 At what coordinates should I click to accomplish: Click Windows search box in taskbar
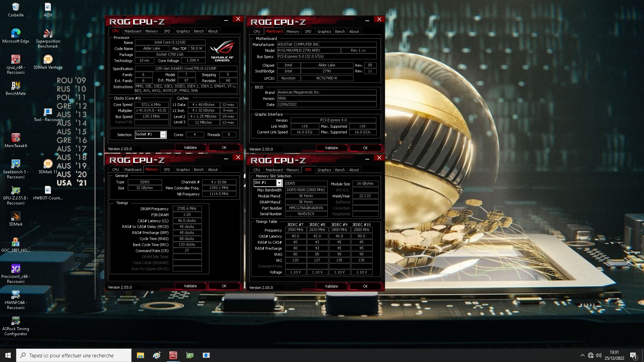[x=74, y=355]
